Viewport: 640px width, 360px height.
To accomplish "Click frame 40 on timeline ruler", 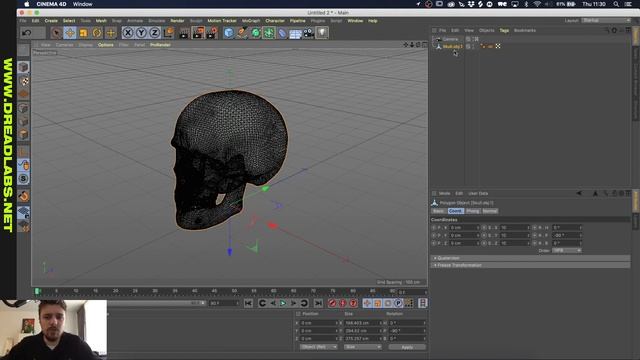I will (x=195, y=291).
